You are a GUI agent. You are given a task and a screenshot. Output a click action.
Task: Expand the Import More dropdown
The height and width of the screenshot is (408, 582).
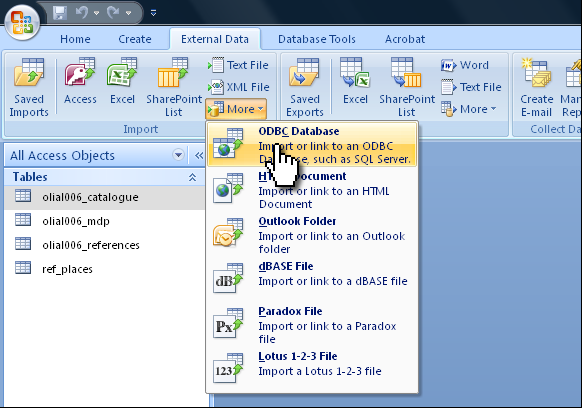coord(236,109)
